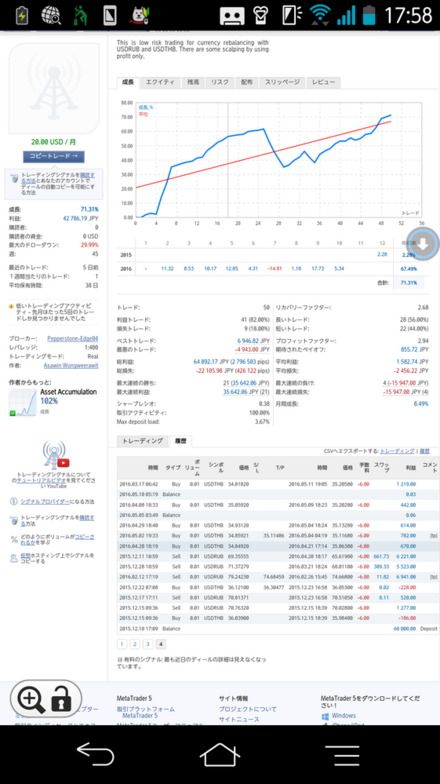Screen dimensions: 440x784
Task: Tap the シグナルプロバイダー info icon
Action: pyautogui.click(x=14, y=502)
